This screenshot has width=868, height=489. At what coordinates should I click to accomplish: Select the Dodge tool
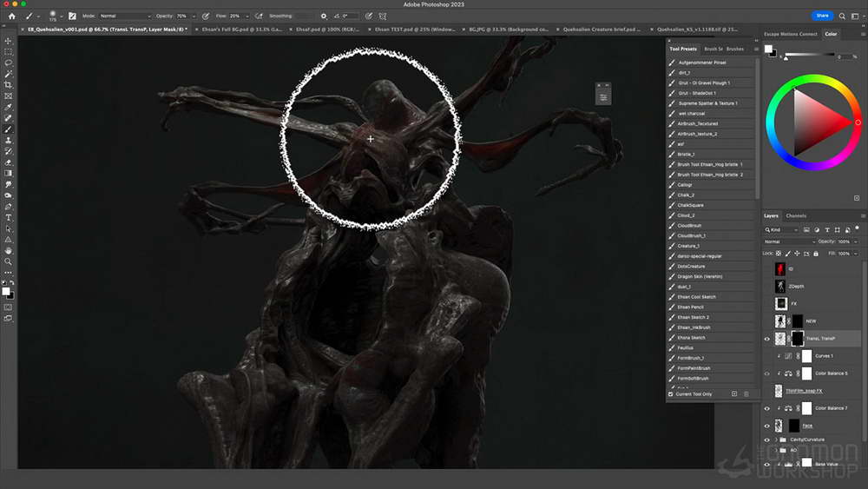tap(8, 195)
